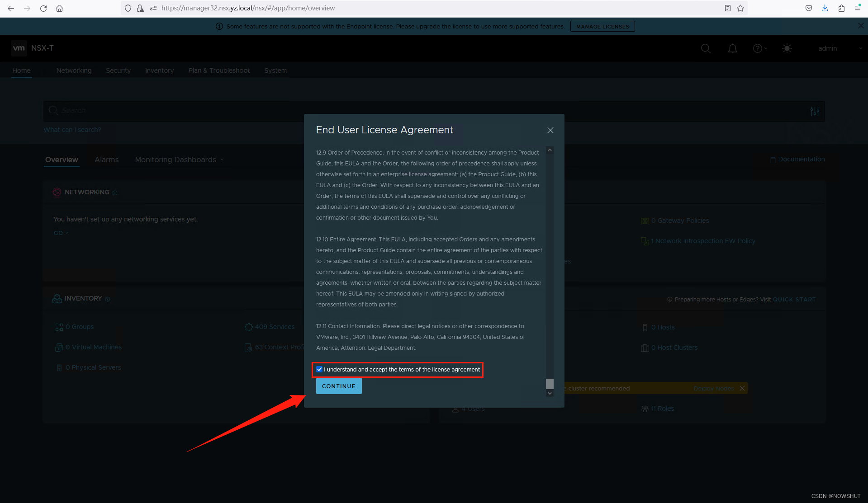Viewport: 868px width, 503px height.
Task: Accept the license agreement checkbox
Action: (x=319, y=369)
